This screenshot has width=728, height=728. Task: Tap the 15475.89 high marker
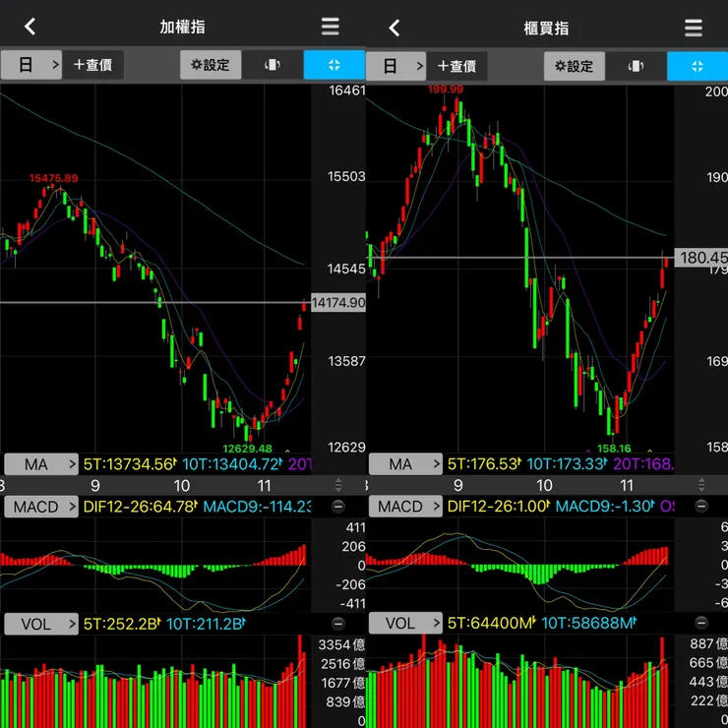(x=54, y=178)
